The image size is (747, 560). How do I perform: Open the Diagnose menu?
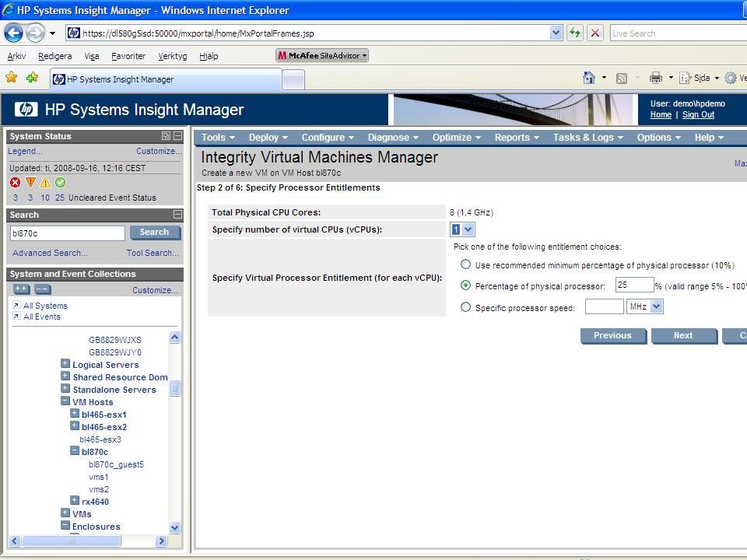pos(393,137)
